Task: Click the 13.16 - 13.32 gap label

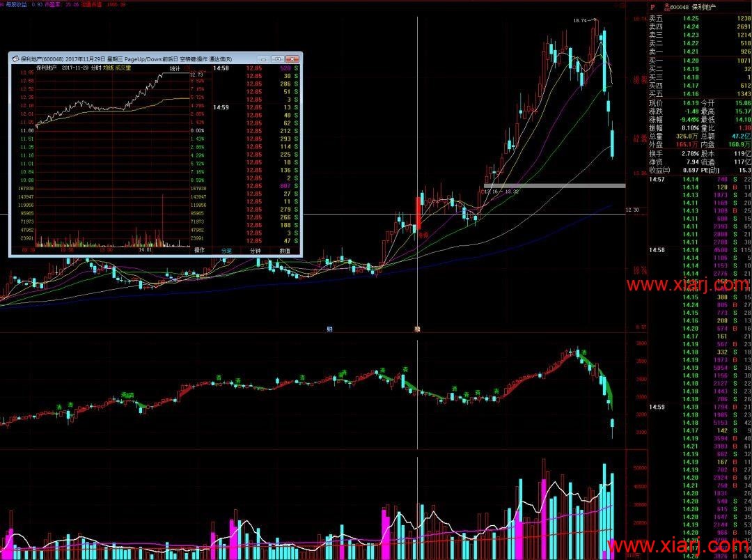Action: pyautogui.click(x=501, y=192)
